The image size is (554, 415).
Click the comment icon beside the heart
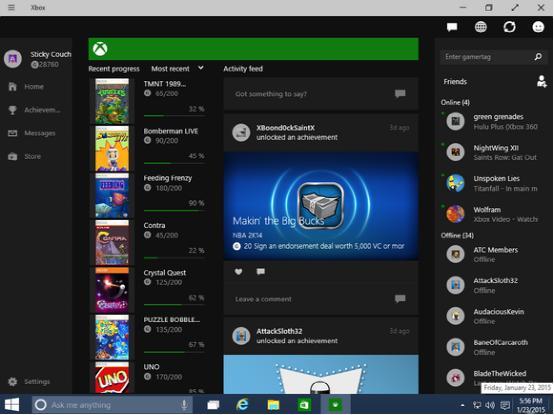261,272
